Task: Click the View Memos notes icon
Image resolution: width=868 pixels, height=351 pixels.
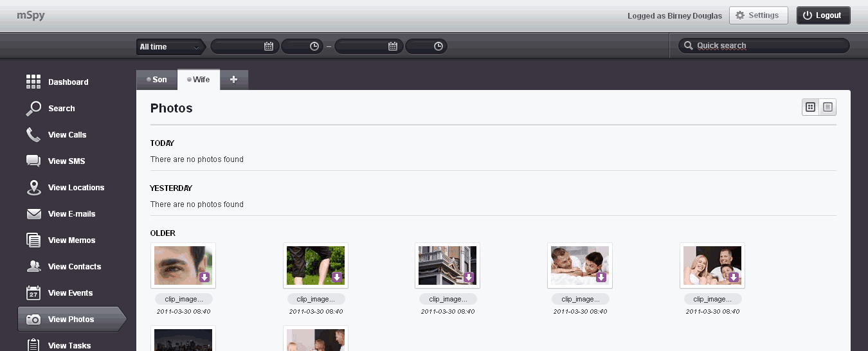Action: click(33, 240)
